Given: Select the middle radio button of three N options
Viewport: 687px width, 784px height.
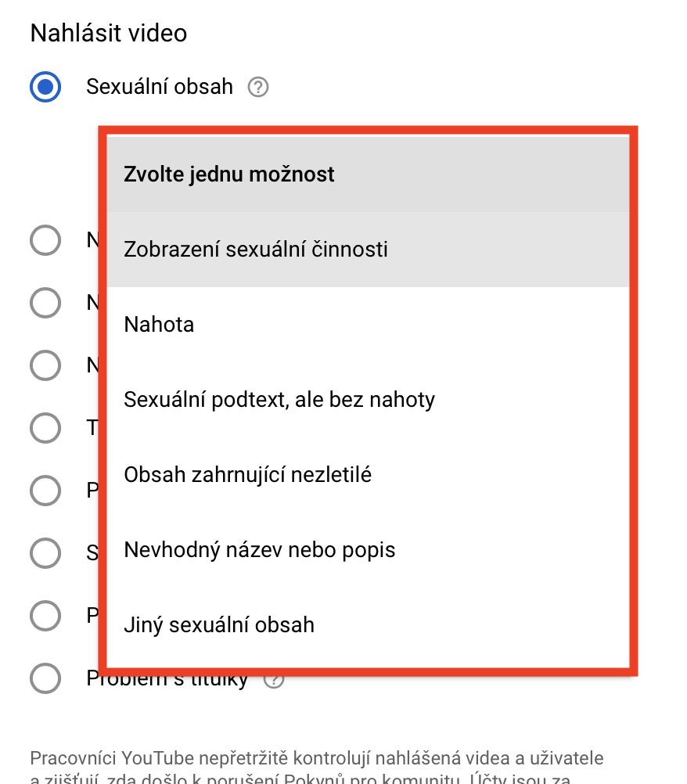Looking at the screenshot, I should pyautogui.click(x=45, y=302).
